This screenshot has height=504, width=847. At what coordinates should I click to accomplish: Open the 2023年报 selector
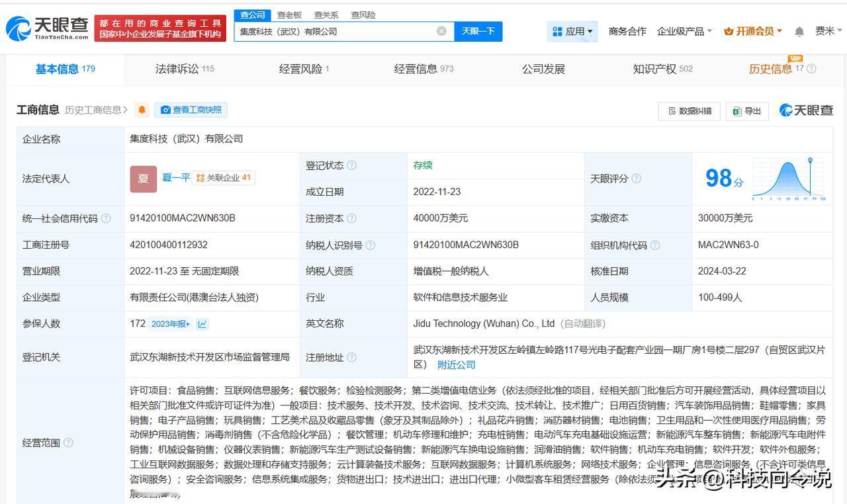(x=171, y=324)
